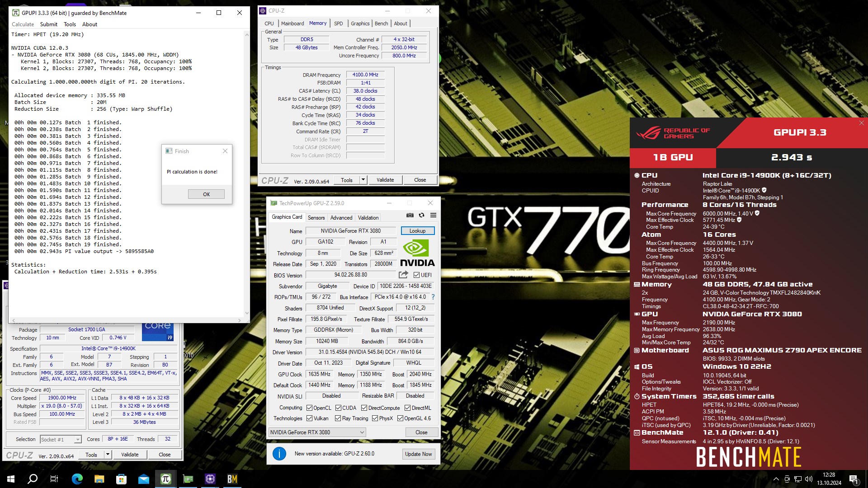Click the volume icon in system tray
Viewport: 868px width, 488px height.
point(809,479)
